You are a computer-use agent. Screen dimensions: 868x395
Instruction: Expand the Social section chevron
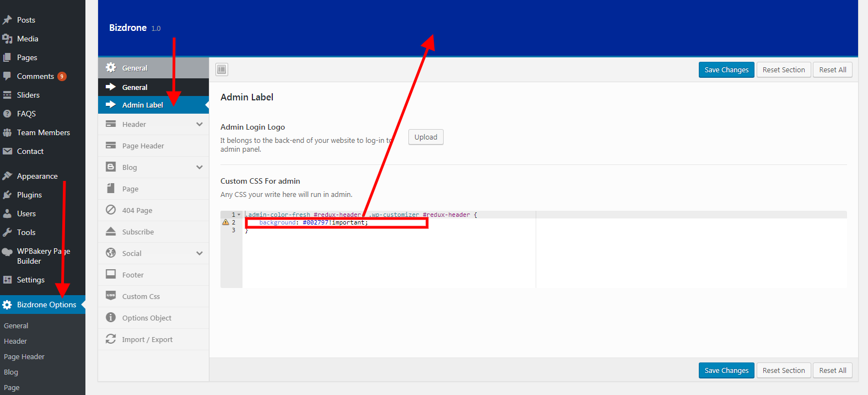click(x=200, y=253)
